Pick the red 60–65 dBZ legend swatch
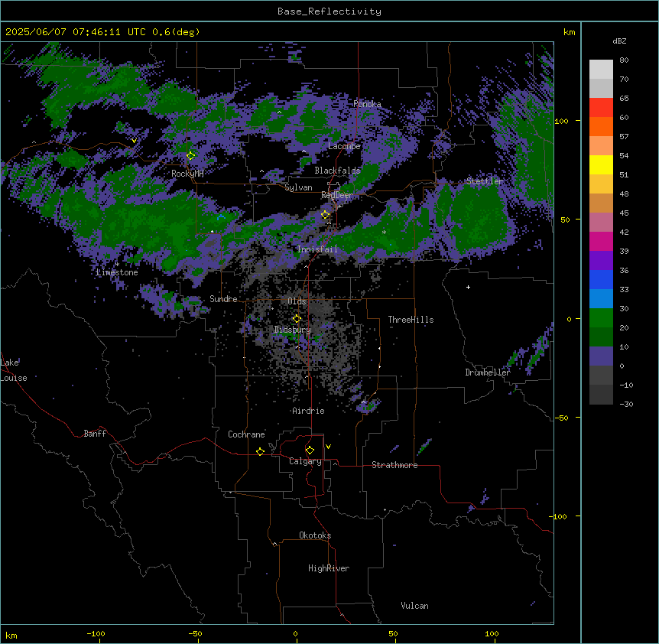The width and height of the screenshot is (659, 644). point(601,108)
